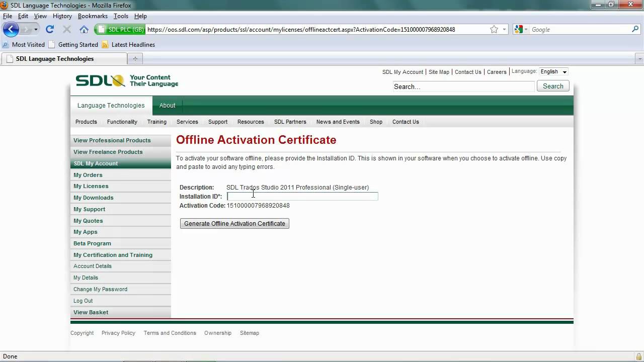Viewport: 644px width, 362px height.
Task: Go to the Home page icon
Action: click(x=84, y=30)
